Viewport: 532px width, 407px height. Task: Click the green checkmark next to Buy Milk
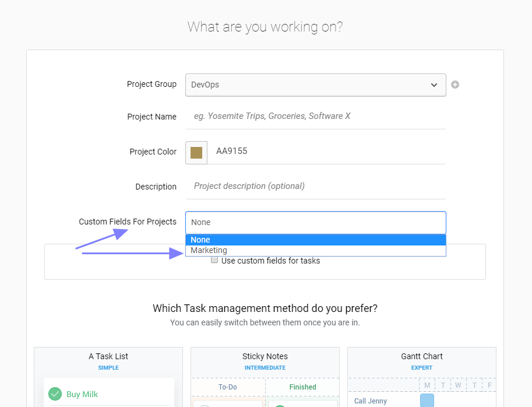(55, 394)
